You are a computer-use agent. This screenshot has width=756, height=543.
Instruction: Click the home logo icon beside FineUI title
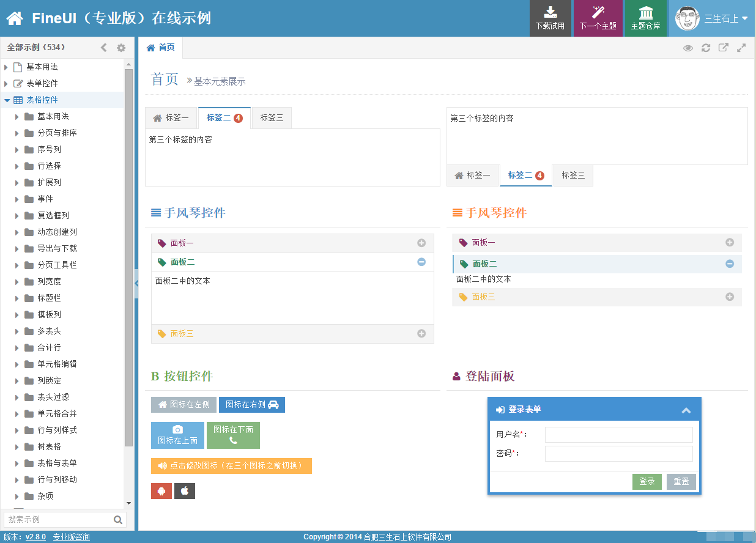15,18
